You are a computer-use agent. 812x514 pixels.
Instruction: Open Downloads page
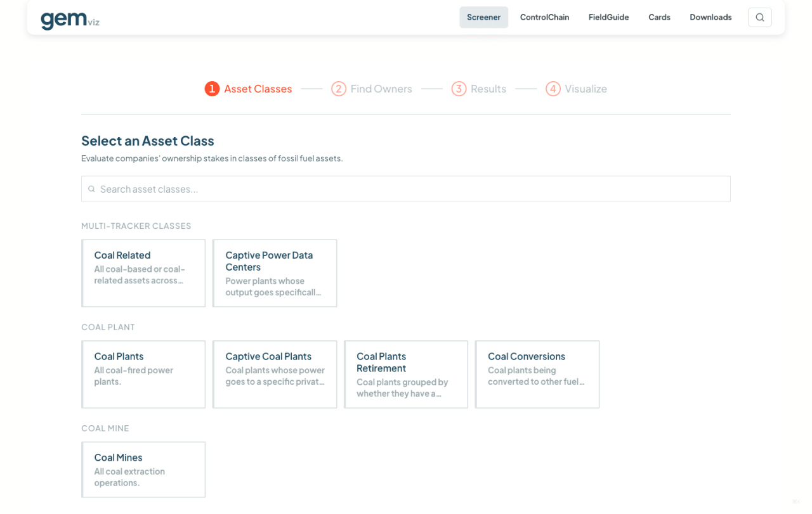(x=710, y=17)
